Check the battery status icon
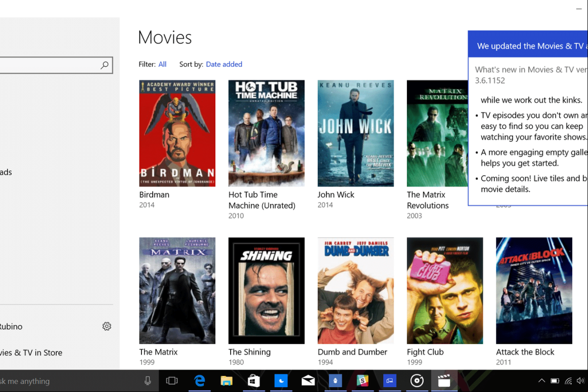 click(x=555, y=381)
